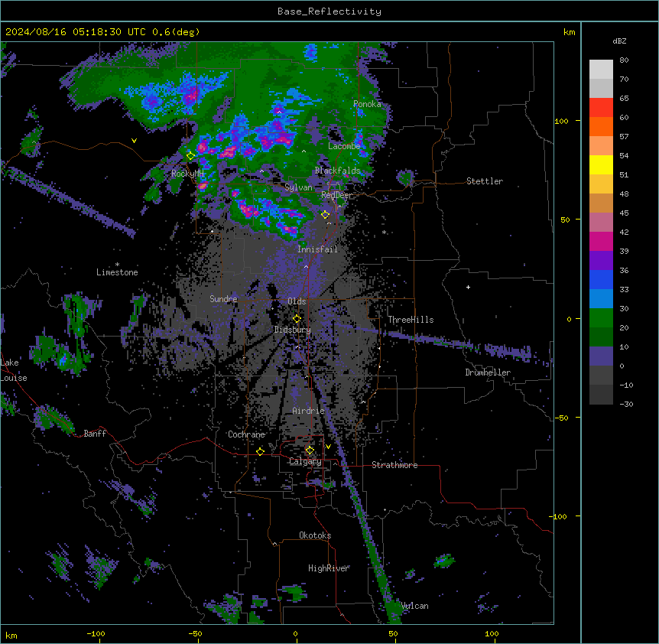
Task: Click the Limestone label
Action: (x=117, y=272)
